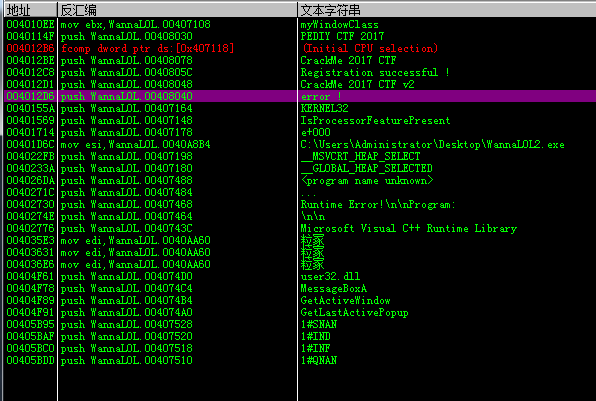Image resolution: width=596 pixels, height=401 pixels.
Task: Select the '<program name unknown>' string
Action: 366,181
